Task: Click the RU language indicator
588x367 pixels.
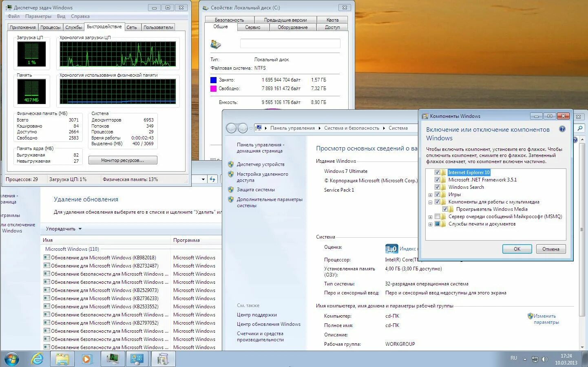Action: click(513, 358)
